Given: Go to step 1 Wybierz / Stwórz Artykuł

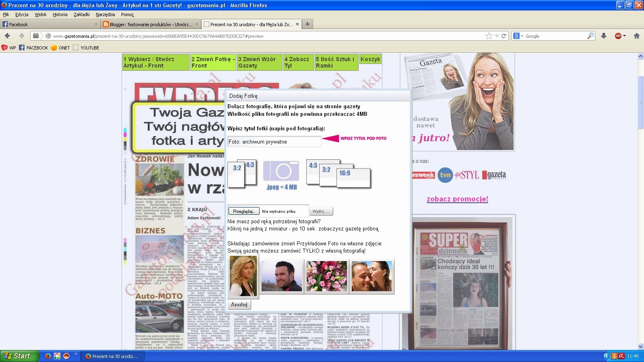Looking at the screenshot, I should tap(156, 62).
